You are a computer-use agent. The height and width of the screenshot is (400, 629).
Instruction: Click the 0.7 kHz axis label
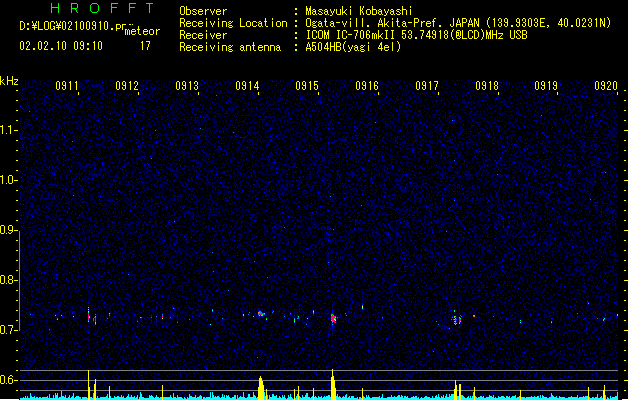pos(8,330)
